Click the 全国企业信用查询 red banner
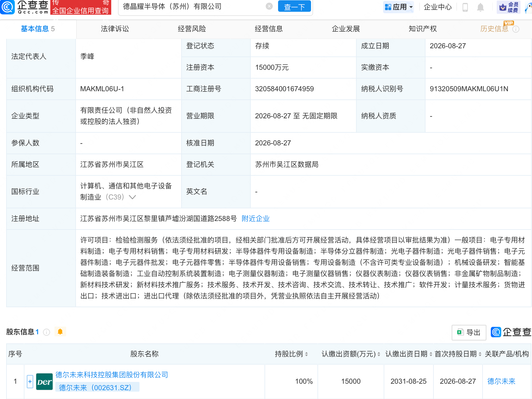The image size is (532, 399). [x=80, y=7]
